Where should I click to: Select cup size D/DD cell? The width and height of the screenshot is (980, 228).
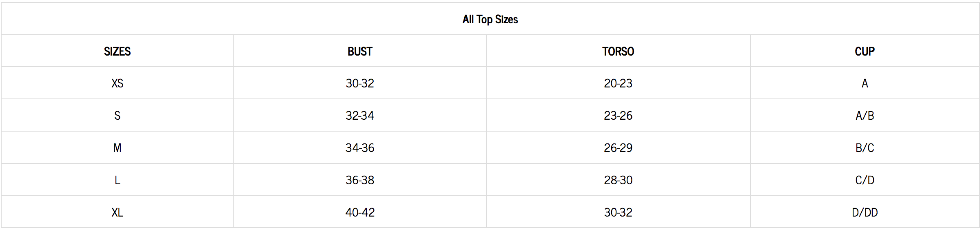[865, 212]
